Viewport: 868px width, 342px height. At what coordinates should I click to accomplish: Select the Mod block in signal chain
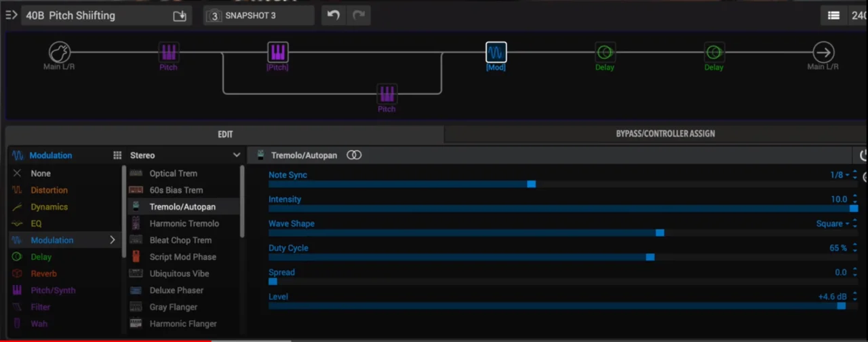pos(496,52)
